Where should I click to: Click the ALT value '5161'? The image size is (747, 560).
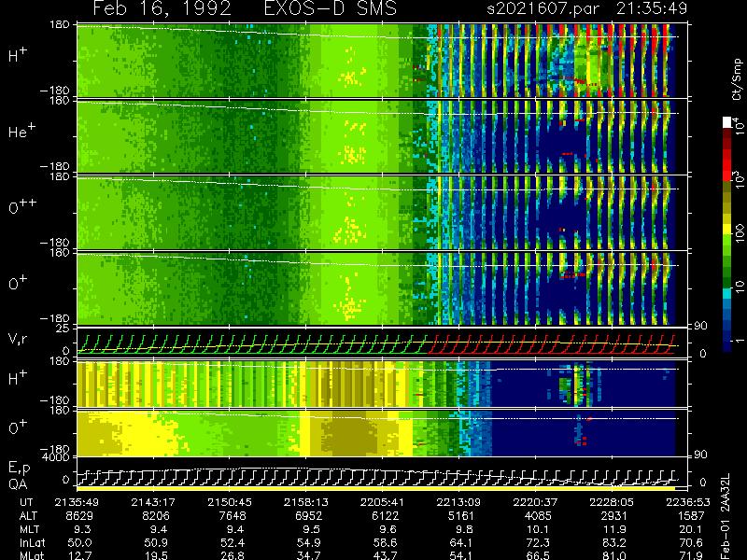tap(461, 516)
